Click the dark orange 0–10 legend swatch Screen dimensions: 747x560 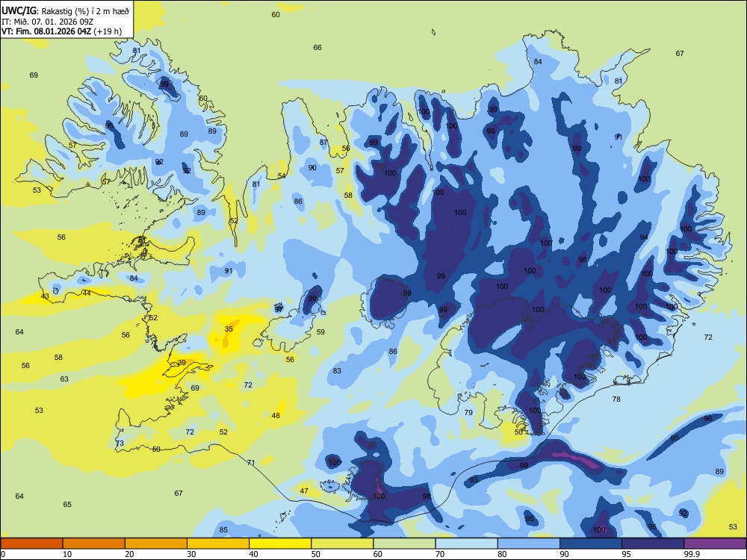pos(31,544)
